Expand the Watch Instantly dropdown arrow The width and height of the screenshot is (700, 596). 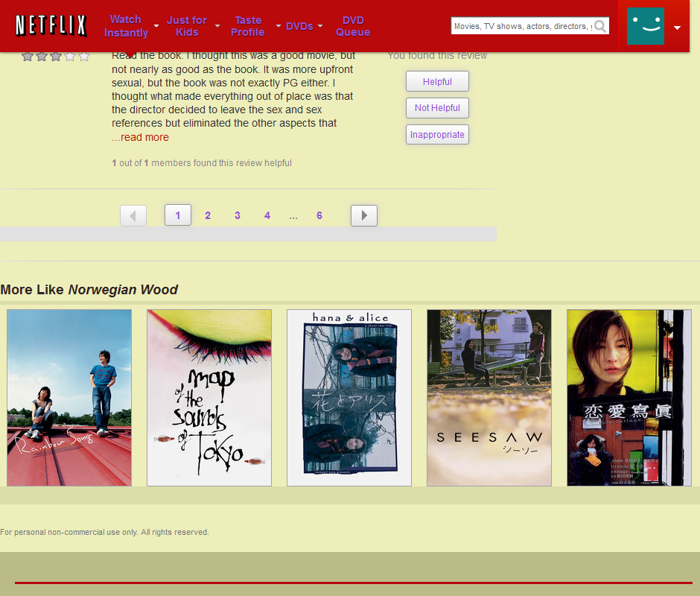click(x=156, y=26)
